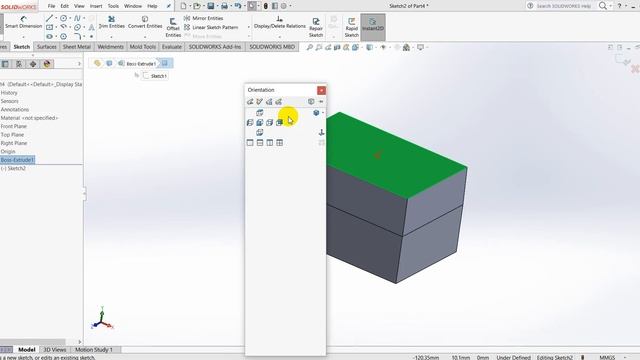This screenshot has width=640, height=360.
Task: Select the Right view cube in Orientation panel
Action: [x=269, y=122]
